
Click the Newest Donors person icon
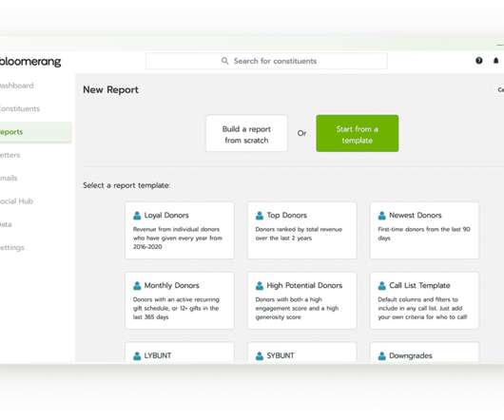pos(382,216)
